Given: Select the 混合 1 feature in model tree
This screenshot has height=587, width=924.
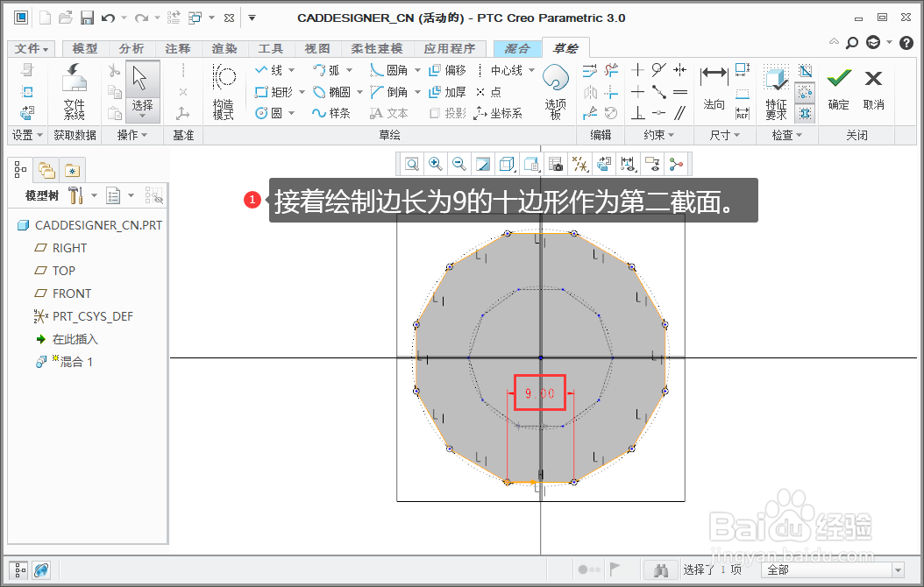Looking at the screenshot, I should (64, 362).
